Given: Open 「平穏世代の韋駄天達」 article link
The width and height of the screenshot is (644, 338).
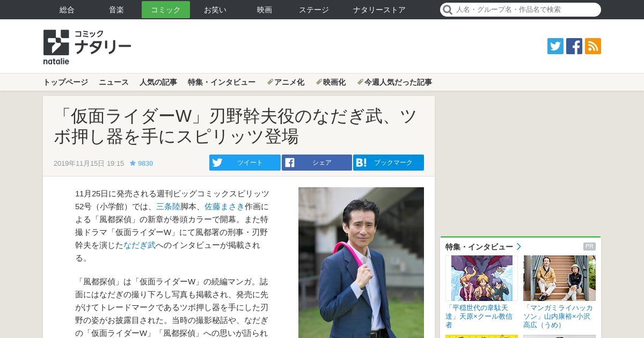Looking at the screenshot, I should 479,316.
